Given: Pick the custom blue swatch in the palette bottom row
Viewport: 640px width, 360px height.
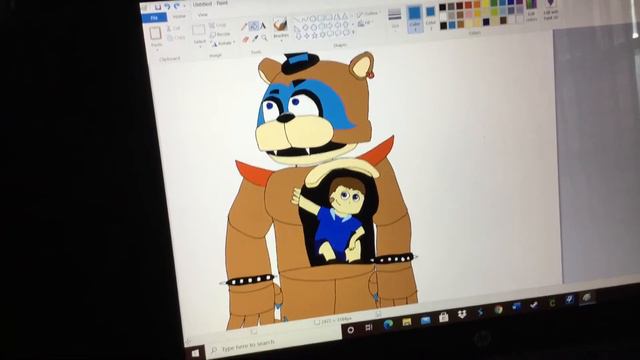Looking at the screenshot, I should click(452, 24).
